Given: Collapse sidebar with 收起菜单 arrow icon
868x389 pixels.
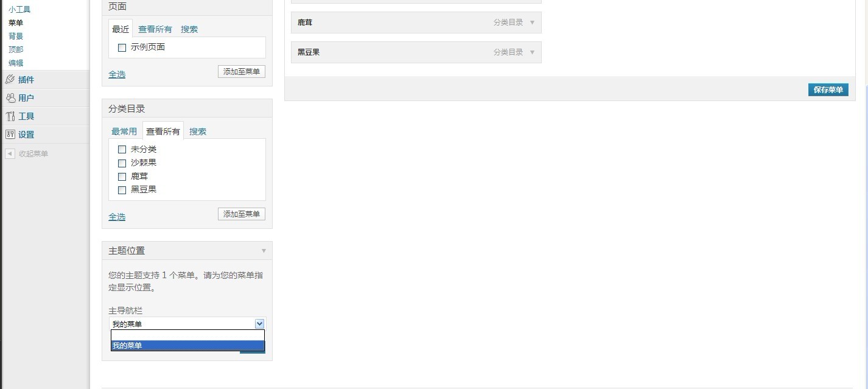Looking at the screenshot, I should pyautogui.click(x=10, y=154).
